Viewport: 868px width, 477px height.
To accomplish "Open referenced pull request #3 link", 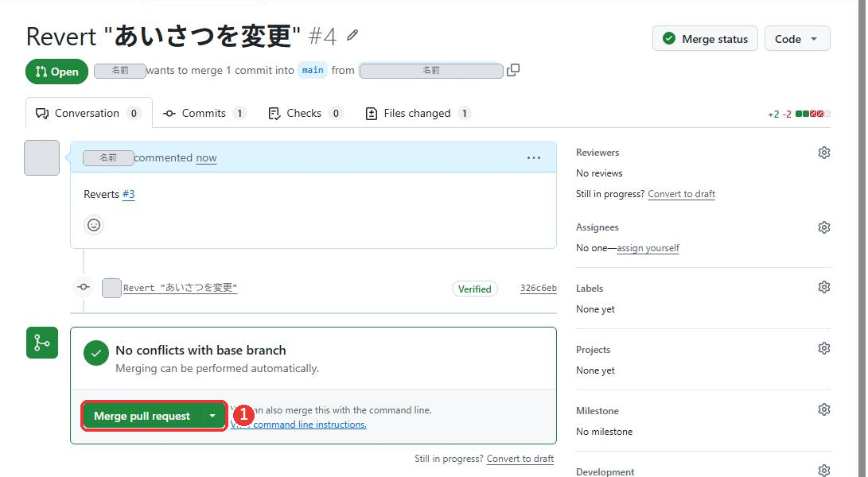I will pyautogui.click(x=128, y=194).
